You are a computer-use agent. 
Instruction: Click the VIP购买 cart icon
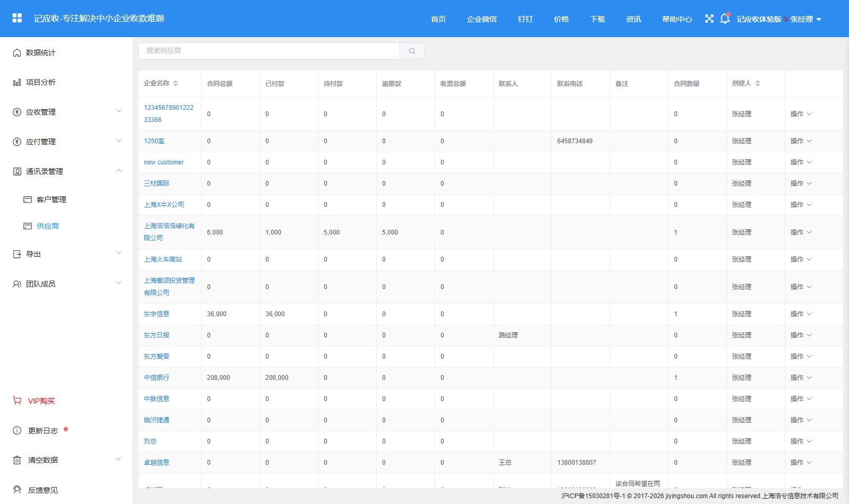click(17, 401)
